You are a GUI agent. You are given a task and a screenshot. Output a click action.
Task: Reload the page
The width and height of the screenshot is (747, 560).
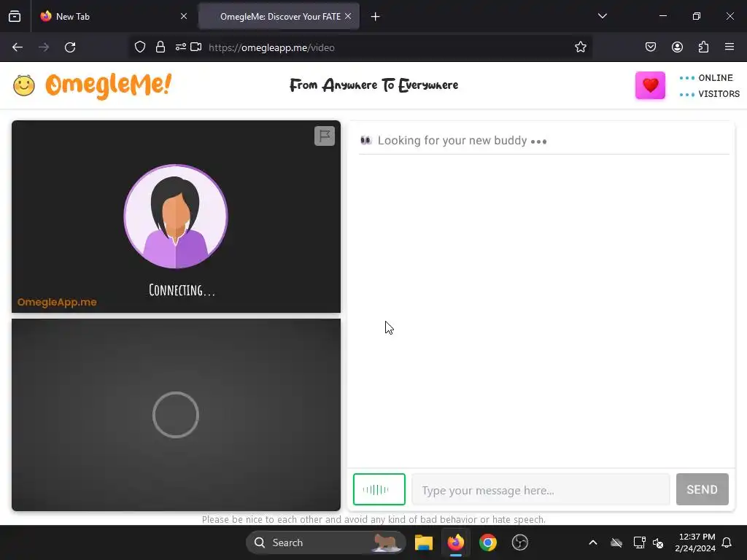(70, 47)
